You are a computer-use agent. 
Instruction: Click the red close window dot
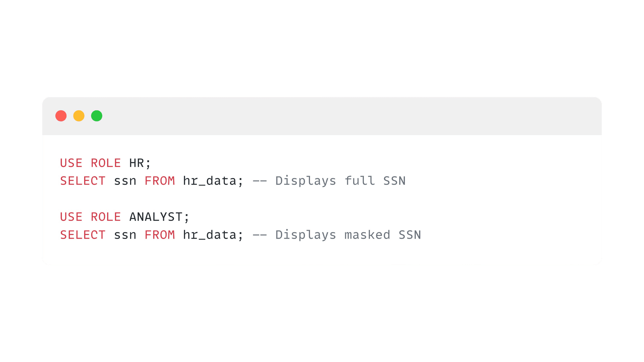coord(61,116)
